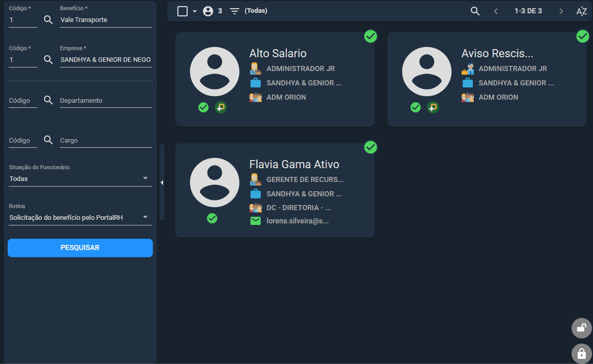Click Departamento code field
The width and height of the screenshot is (593, 364).
[23, 100]
